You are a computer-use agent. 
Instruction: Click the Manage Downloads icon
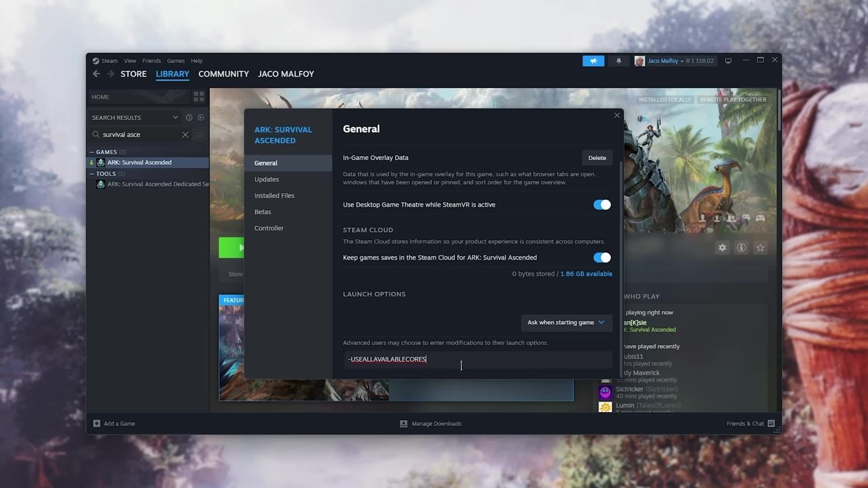click(x=403, y=424)
